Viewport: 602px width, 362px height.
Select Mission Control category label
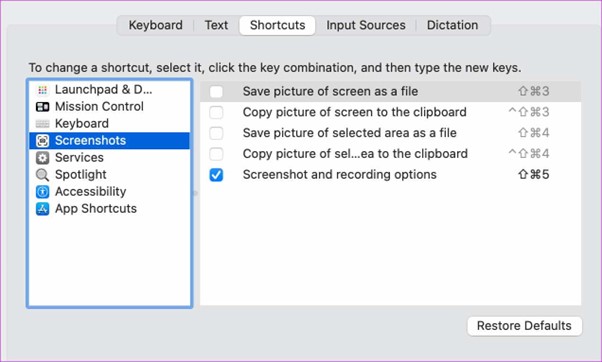coord(99,106)
